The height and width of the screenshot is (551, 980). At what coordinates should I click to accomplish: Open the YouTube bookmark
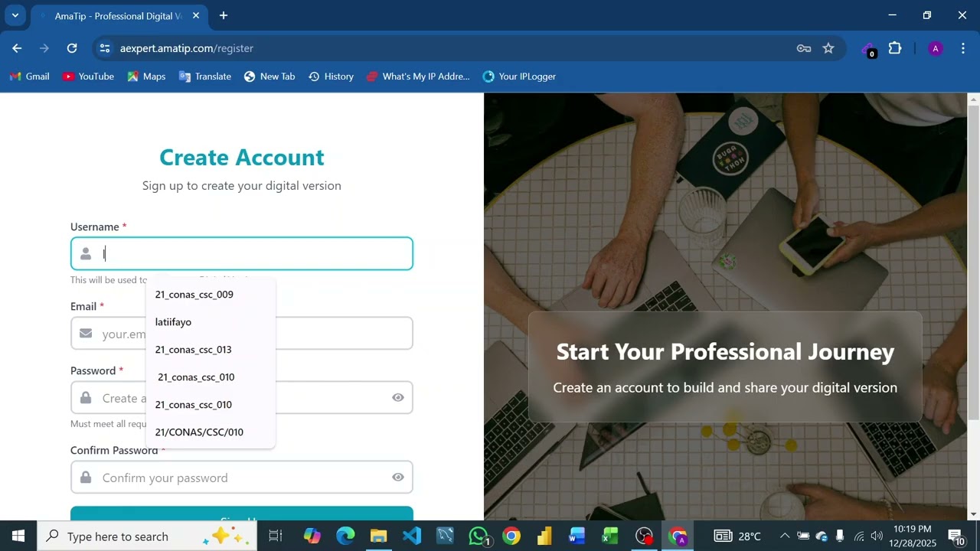tap(89, 77)
